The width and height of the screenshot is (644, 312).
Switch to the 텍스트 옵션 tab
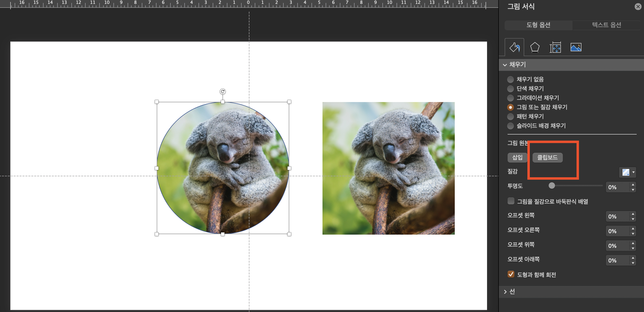pyautogui.click(x=606, y=25)
